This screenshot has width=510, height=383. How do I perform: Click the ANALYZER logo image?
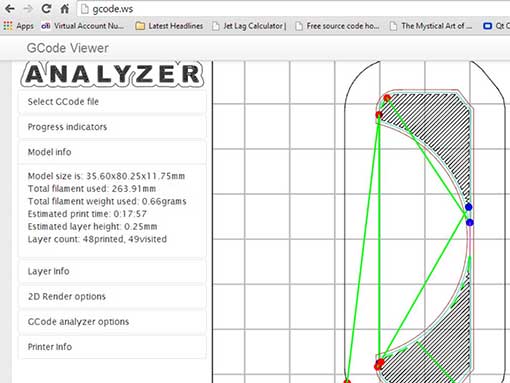click(x=112, y=74)
